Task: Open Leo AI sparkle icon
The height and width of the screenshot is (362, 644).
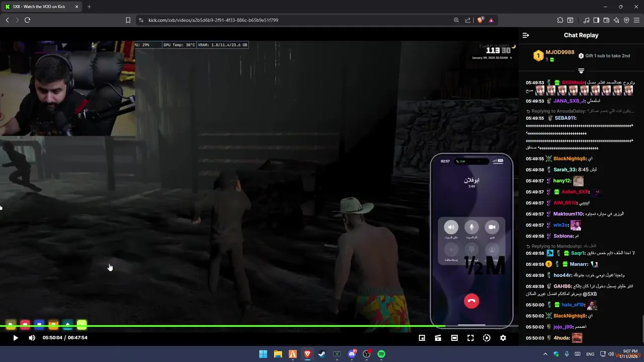Action: [616, 20]
